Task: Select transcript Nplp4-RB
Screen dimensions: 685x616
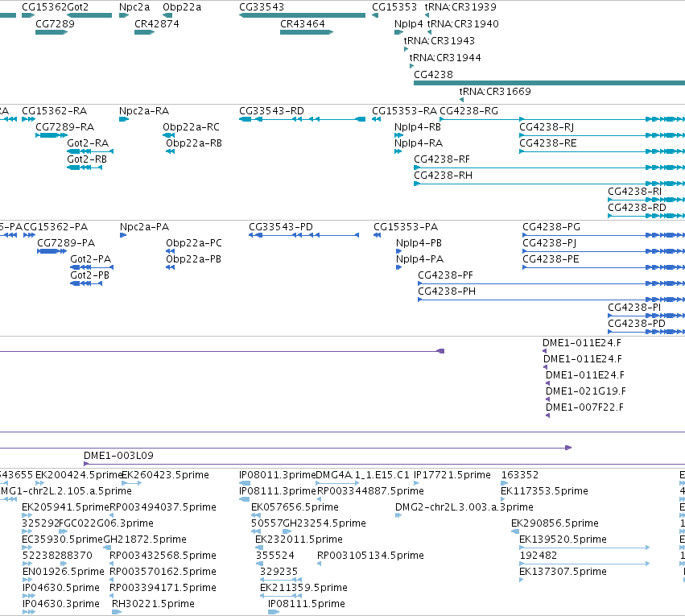Action: point(418,127)
